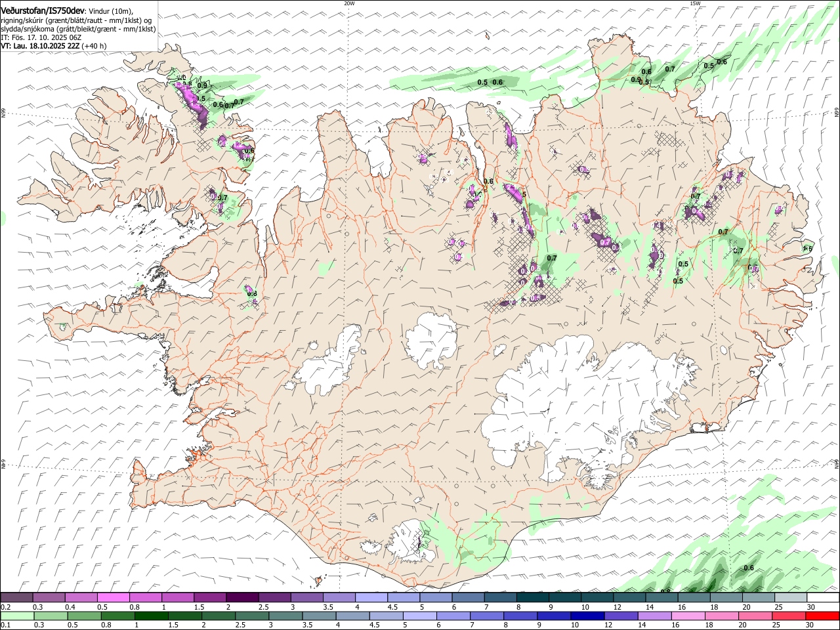Pick the light pink 16 swatch in rain legend

[x=688, y=616]
